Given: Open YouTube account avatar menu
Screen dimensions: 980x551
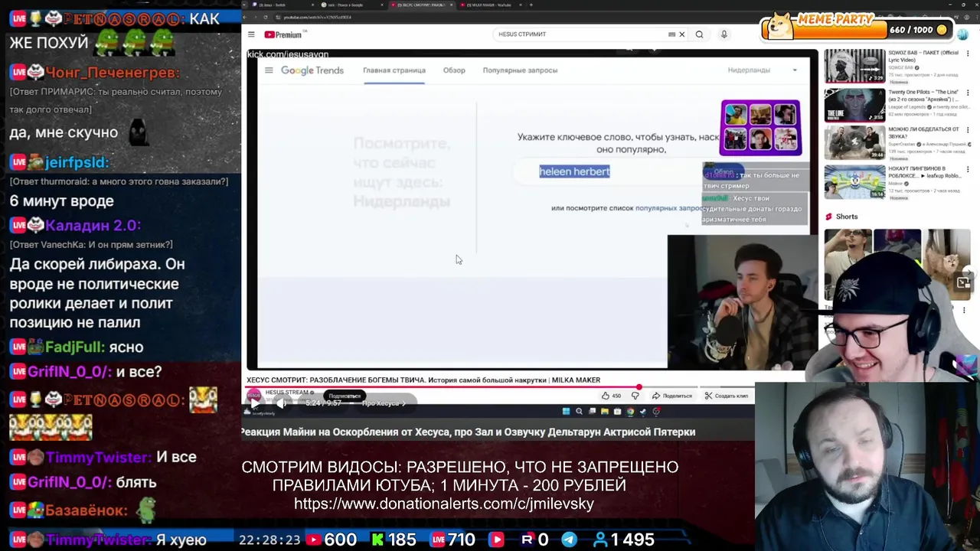Looking at the screenshot, I should pos(962,34).
